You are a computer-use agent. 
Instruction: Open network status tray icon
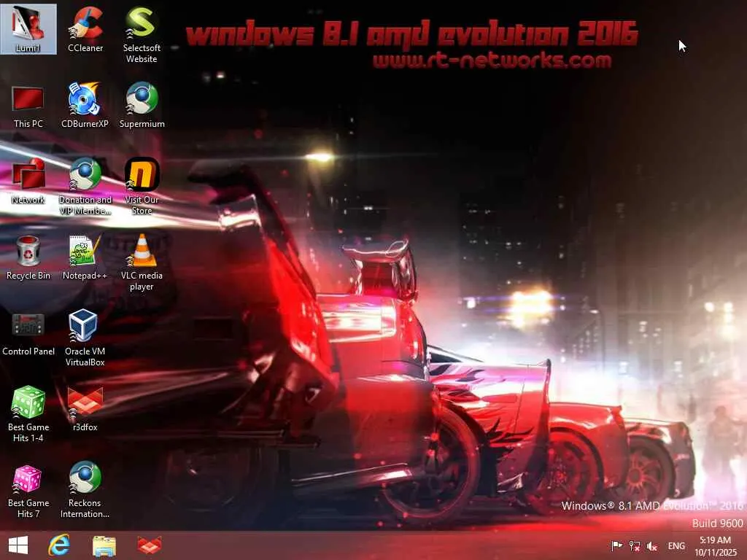coord(635,545)
